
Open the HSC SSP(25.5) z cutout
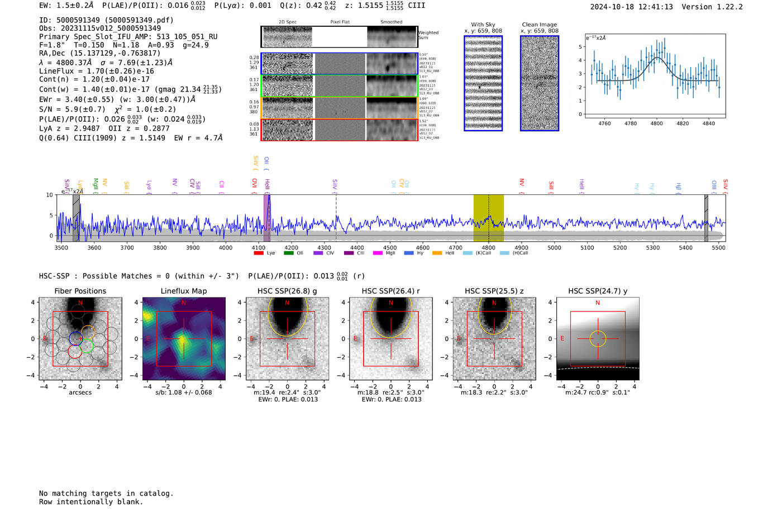click(x=494, y=339)
